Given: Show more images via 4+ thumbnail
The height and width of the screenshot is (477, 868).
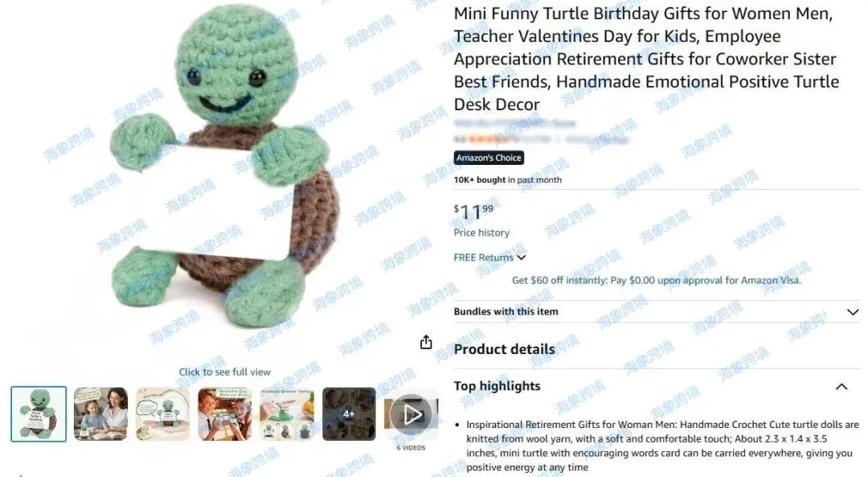Looking at the screenshot, I should pyautogui.click(x=349, y=413).
